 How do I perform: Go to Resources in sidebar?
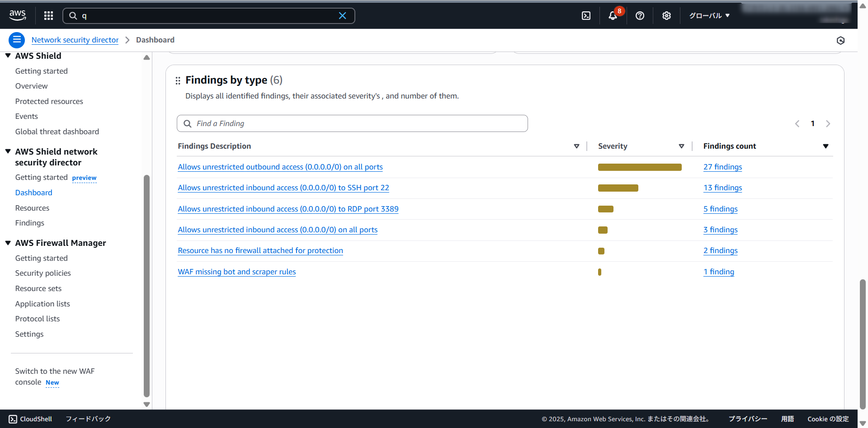(32, 208)
